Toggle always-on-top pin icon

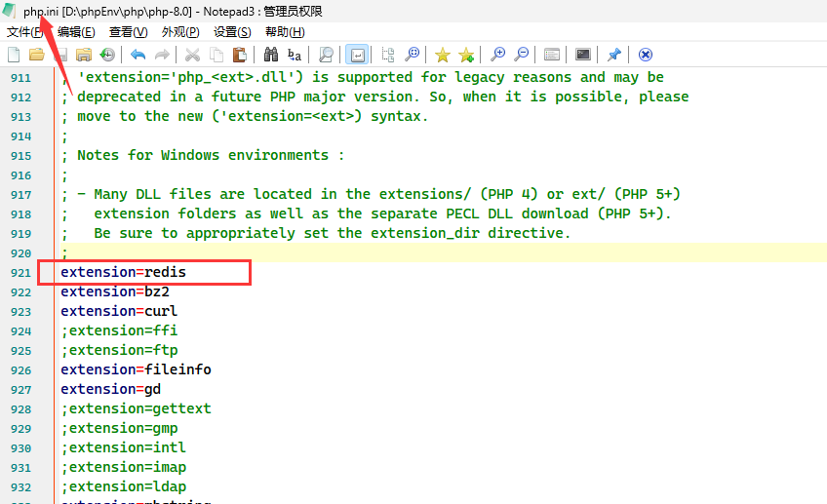[613, 55]
